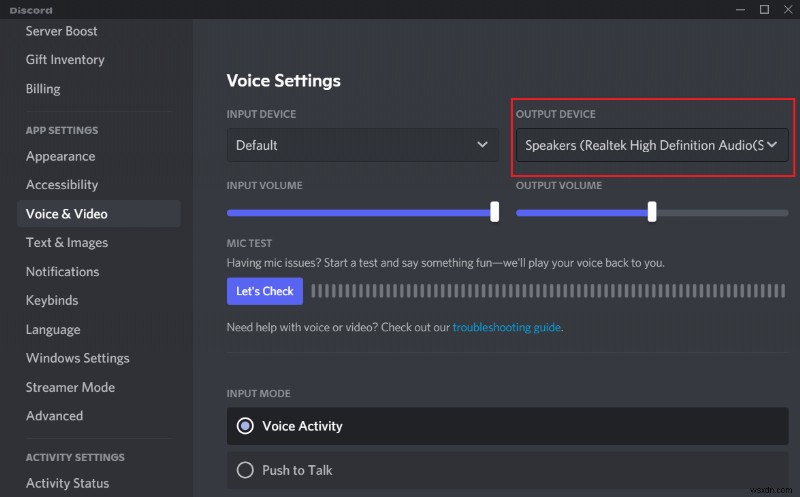This screenshot has height=497, width=800.
Task: Maximize the Discord window
Action: pyautogui.click(x=764, y=10)
